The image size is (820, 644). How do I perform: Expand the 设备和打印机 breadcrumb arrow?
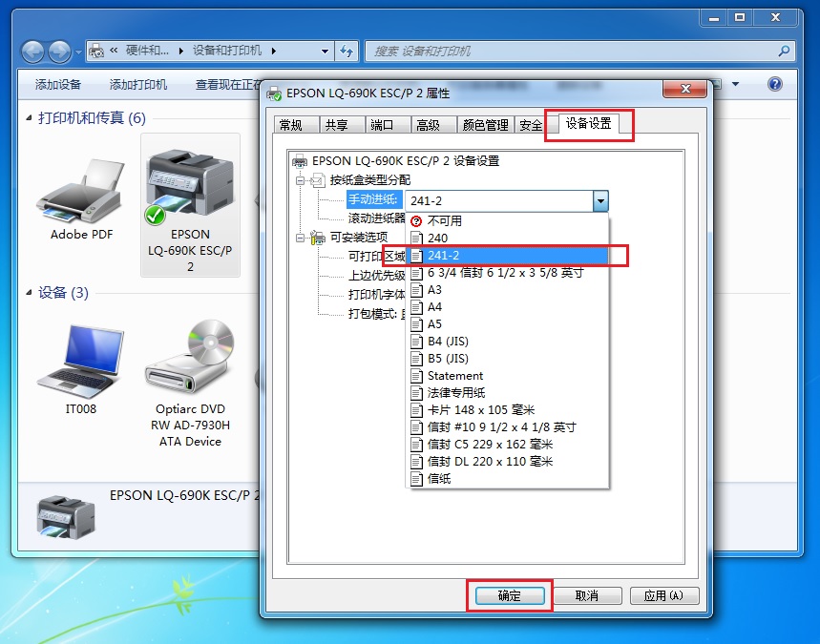[x=274, y=52]
